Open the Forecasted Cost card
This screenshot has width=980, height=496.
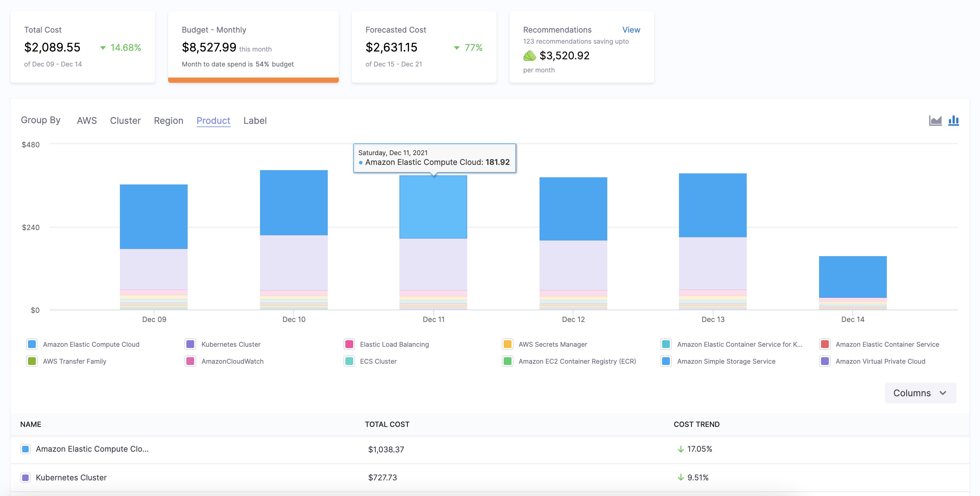pyautogui.click(x=424, y=47)
